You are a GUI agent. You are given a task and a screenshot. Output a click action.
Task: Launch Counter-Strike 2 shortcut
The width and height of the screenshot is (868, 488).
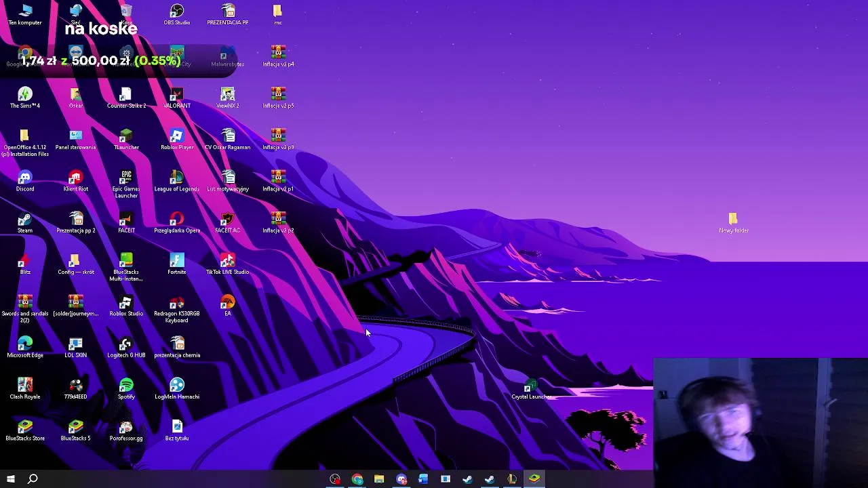click(126, 98)
